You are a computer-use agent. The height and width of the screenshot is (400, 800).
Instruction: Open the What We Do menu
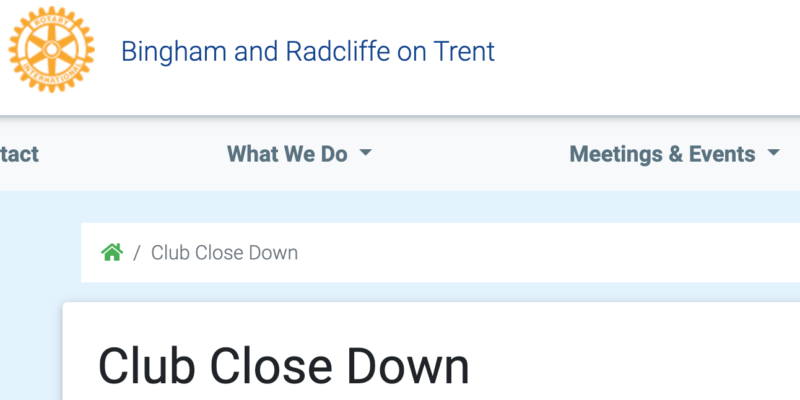[x=299, y=154]
